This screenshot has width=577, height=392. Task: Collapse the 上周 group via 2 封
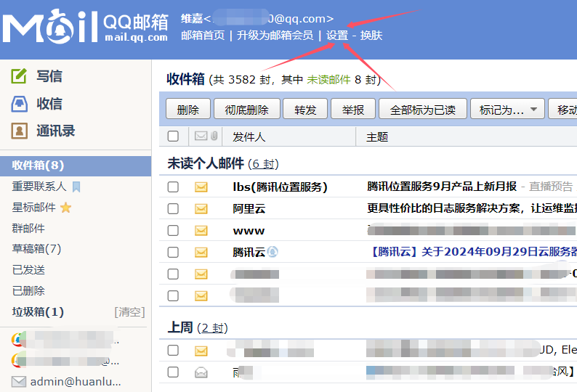click(x=213, y=328)
